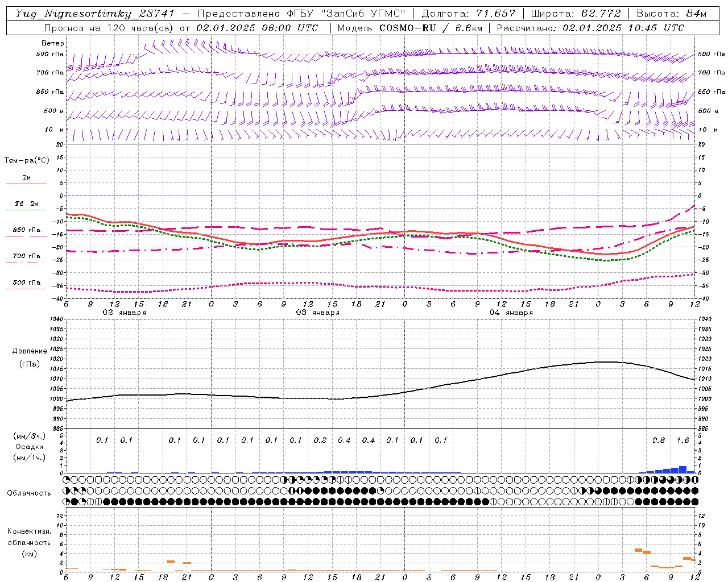Screen dimensions: 728x582
Task: Click the 700 гПа temperature legend entry
Action: (x=27, y=256)
